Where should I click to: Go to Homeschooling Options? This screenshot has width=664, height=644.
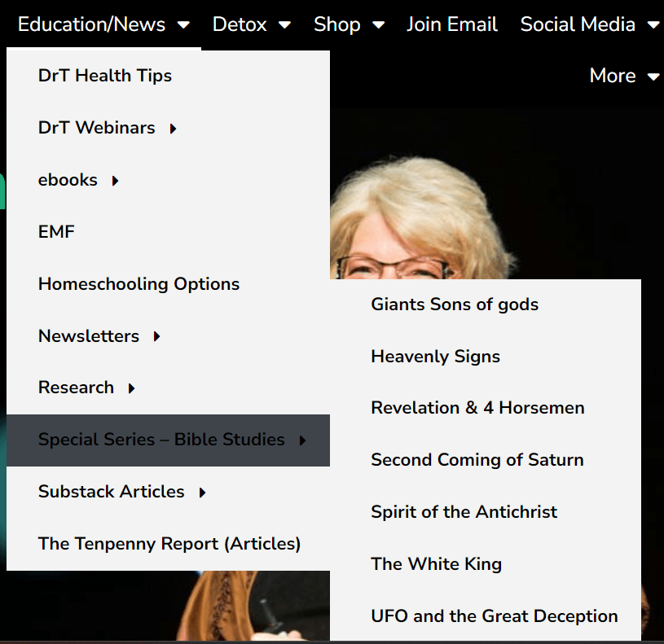tap(139, 284)
